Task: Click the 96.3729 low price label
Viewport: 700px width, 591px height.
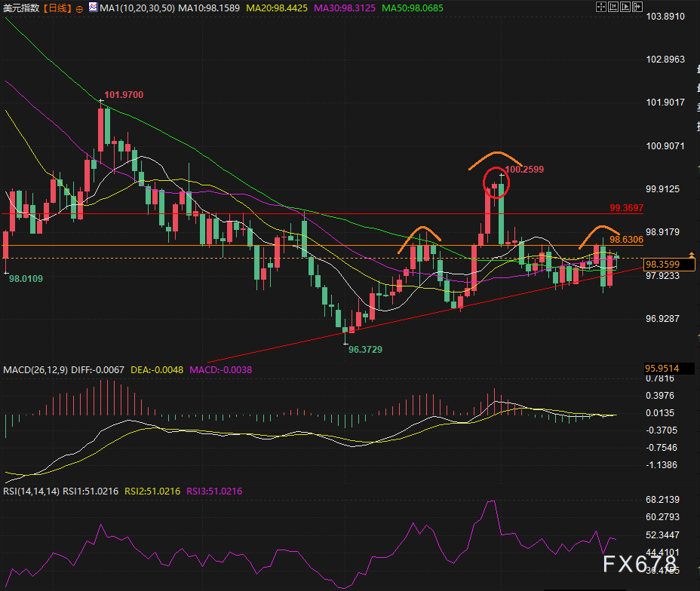Action: point(364,350)
